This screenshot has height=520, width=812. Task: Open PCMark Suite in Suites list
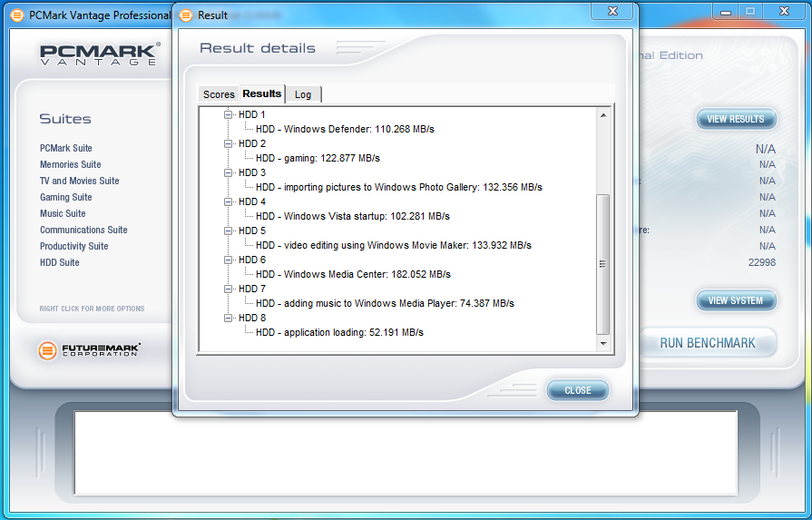[66, 148]
